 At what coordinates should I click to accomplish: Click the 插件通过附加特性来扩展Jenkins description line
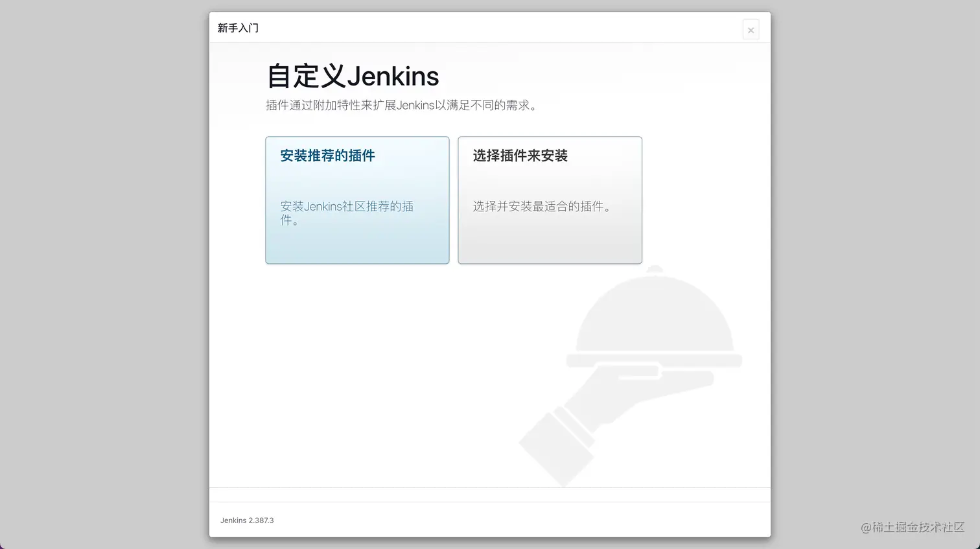[402, 105]
